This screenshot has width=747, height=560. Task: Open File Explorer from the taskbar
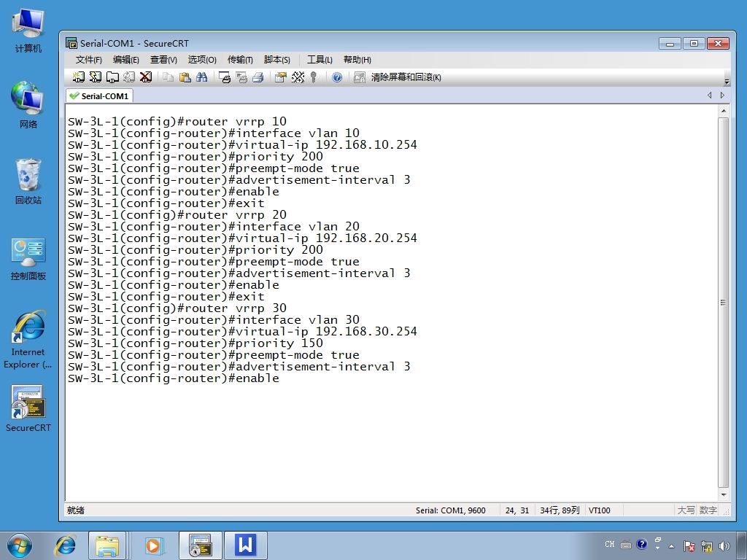pos(107,545)
